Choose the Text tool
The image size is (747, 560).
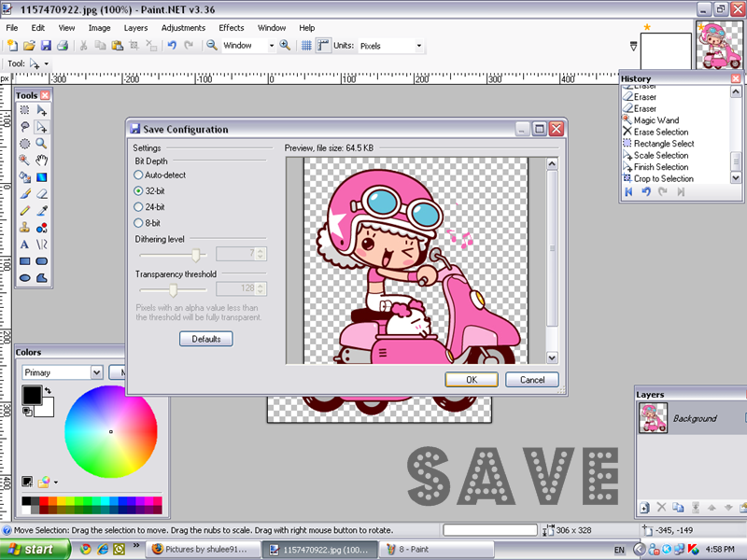25,245
